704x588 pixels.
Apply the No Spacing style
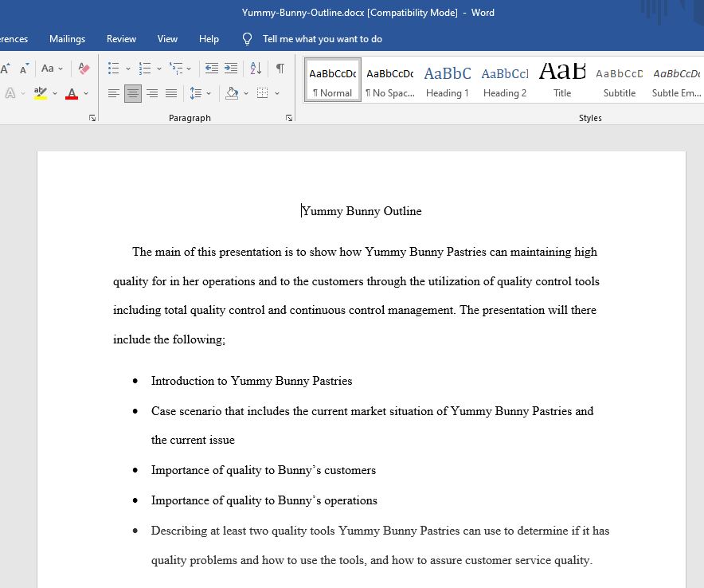click(389, 80)
